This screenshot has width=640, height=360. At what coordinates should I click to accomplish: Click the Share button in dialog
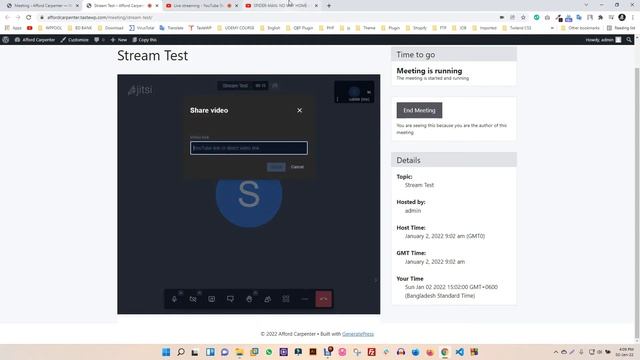(x=276, y=167)
